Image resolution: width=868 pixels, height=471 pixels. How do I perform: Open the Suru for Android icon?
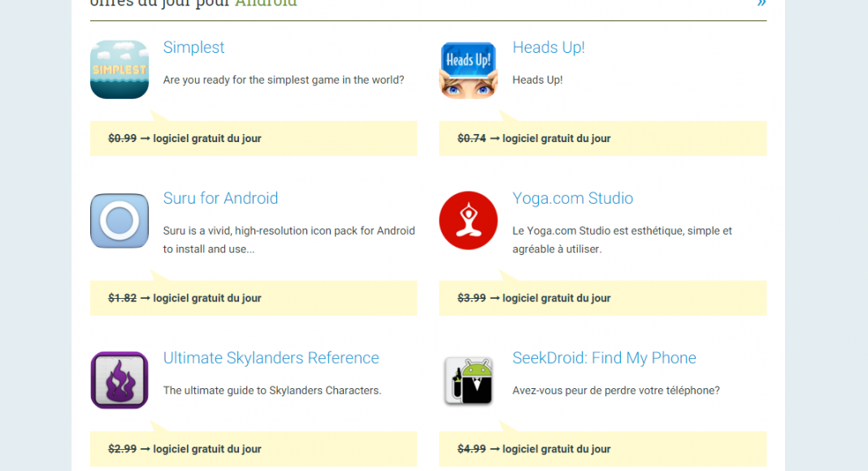click(119, 221)
